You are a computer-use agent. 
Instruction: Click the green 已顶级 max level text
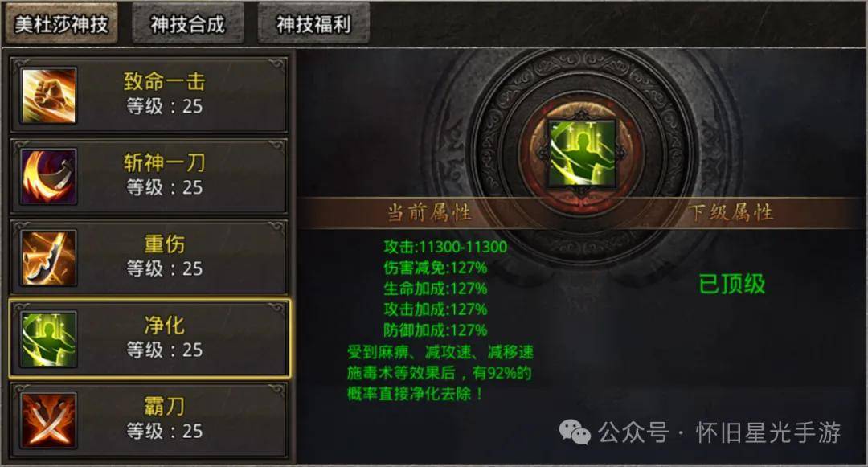732,284
